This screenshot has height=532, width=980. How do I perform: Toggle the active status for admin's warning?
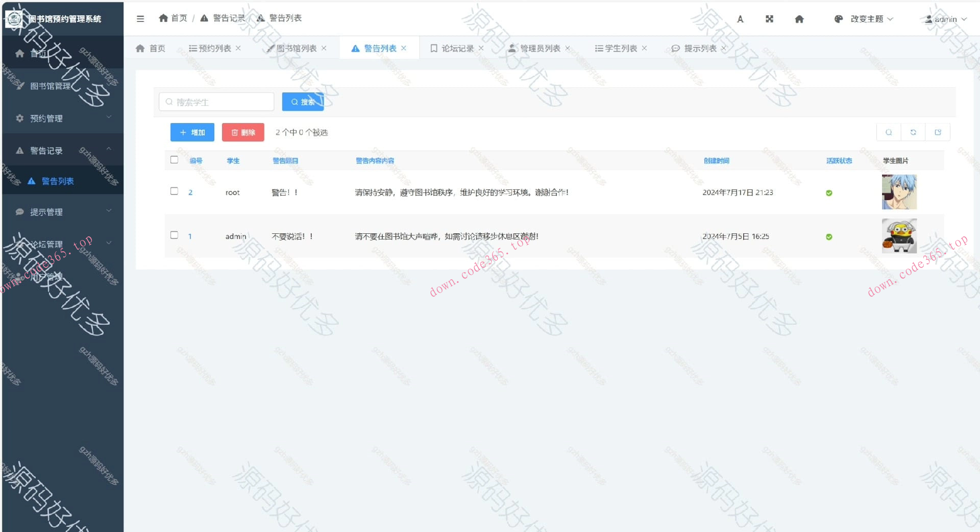[829, 236]
